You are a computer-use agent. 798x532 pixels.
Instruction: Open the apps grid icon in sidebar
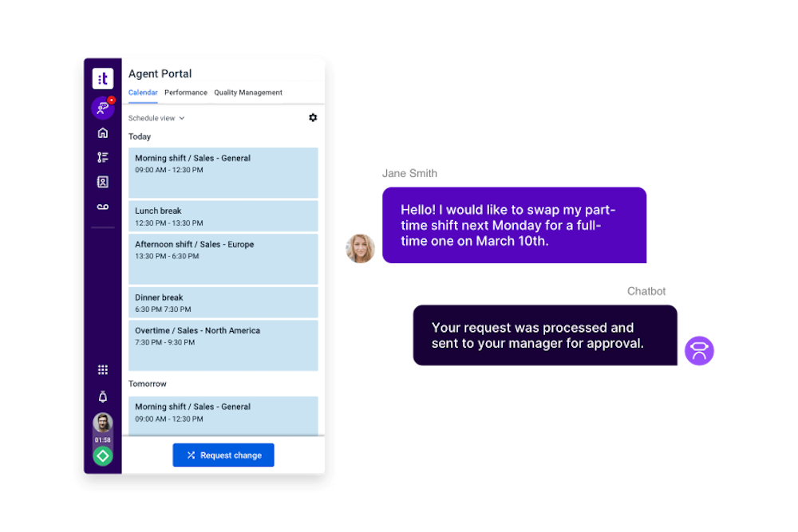(103, 370)
